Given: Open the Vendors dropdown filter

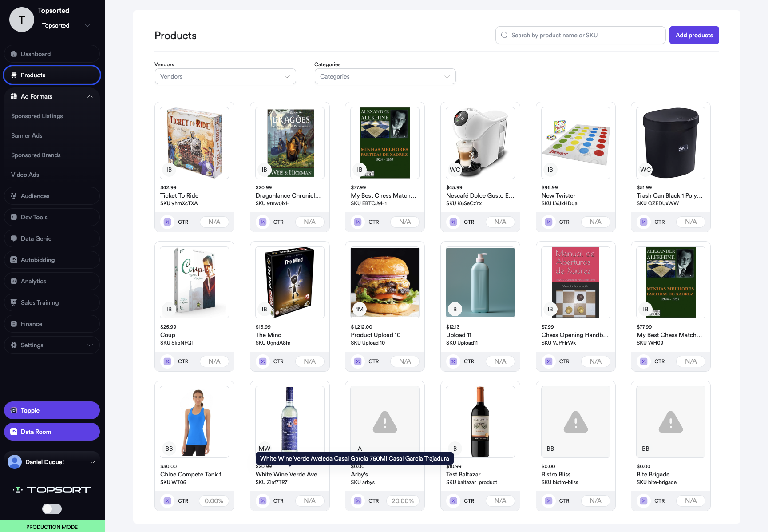Looking at the screenshot, I should click(x=225, y=76).
